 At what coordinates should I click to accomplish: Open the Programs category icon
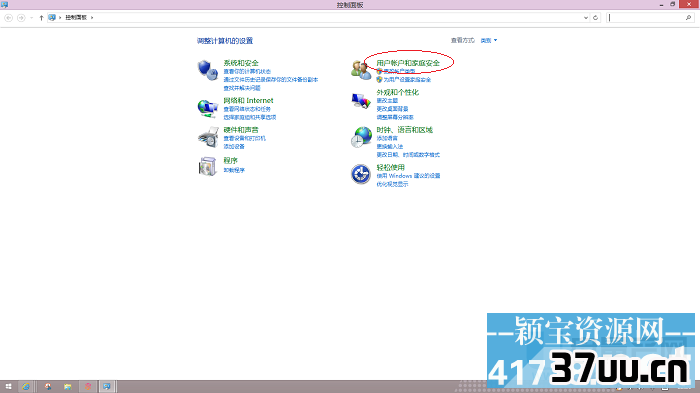click(x=208, y=167)
